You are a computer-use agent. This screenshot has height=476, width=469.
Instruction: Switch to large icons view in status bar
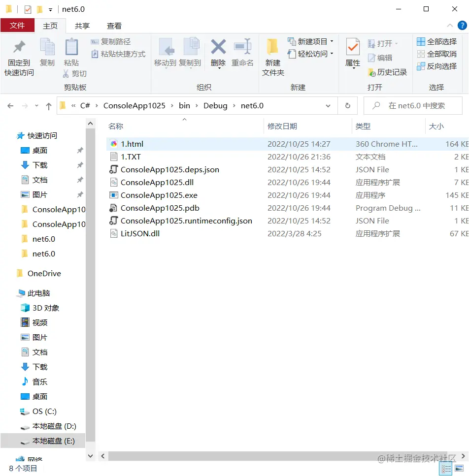[459, 469]
